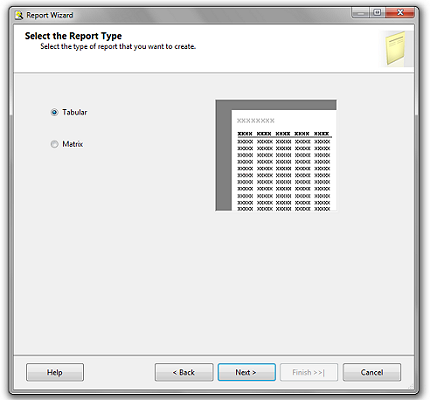Click the Report Wizard title bar text
This screenshot has width=430, height=400.
coord(50,15)
